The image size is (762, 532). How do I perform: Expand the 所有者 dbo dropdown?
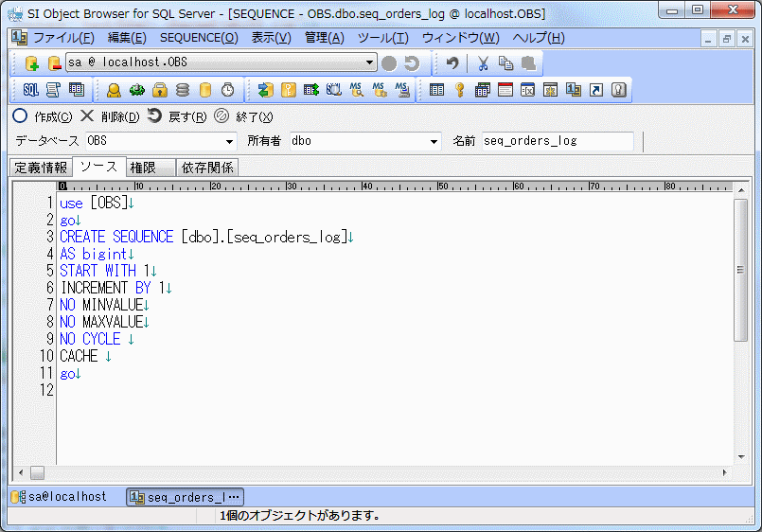[x=434, y=141]
